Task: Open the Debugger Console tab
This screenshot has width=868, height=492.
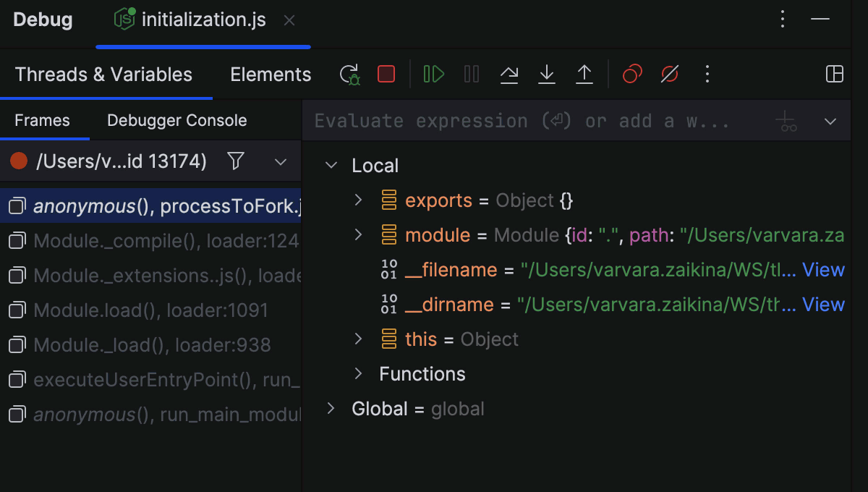Action: [176, 120]
